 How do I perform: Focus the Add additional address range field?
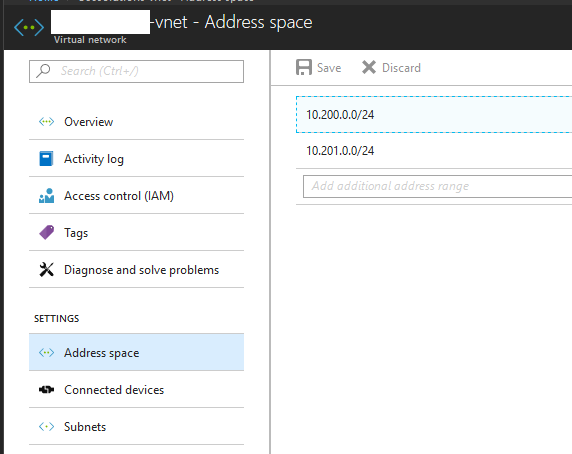[437, 186]
